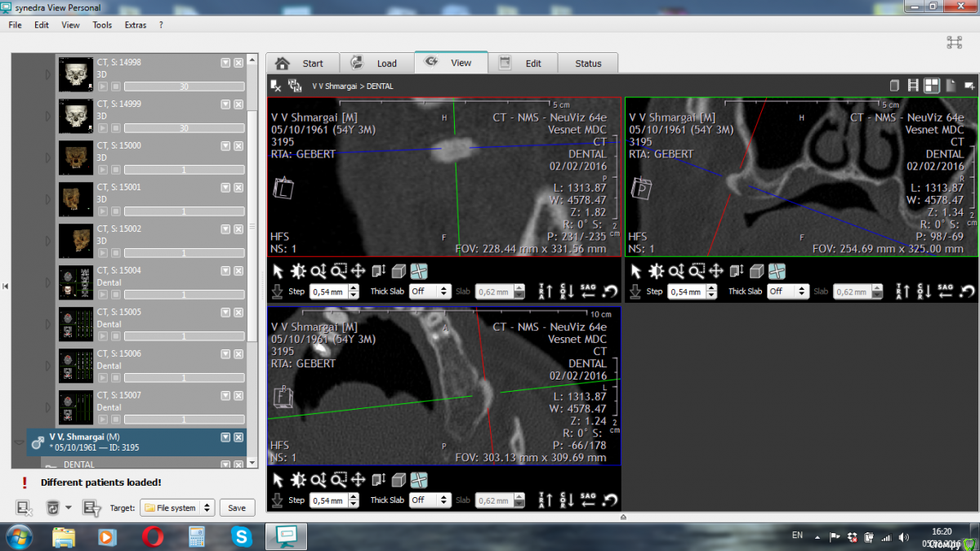980x551 pixels.
Task: Select the zoom region tool in top-left viewer
Action: tap(338, 271)
